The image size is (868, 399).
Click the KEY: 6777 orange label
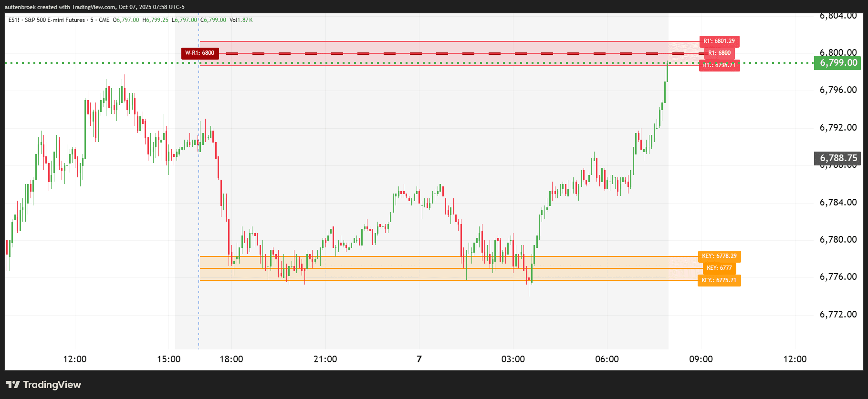[x=719, y=268]
